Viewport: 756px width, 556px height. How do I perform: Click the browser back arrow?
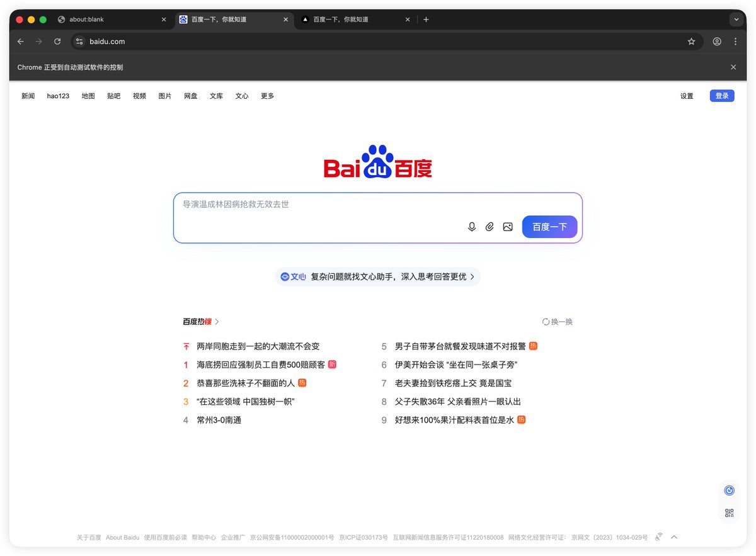(21, 42)
